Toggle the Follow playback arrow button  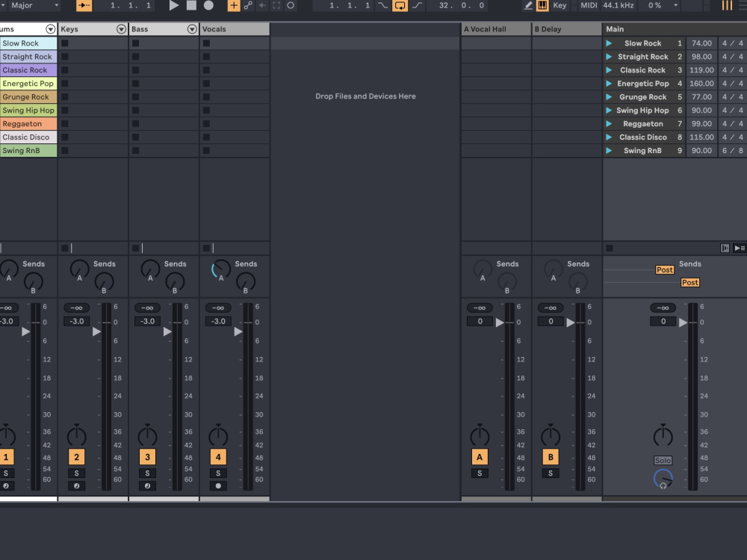pos(84,5)
